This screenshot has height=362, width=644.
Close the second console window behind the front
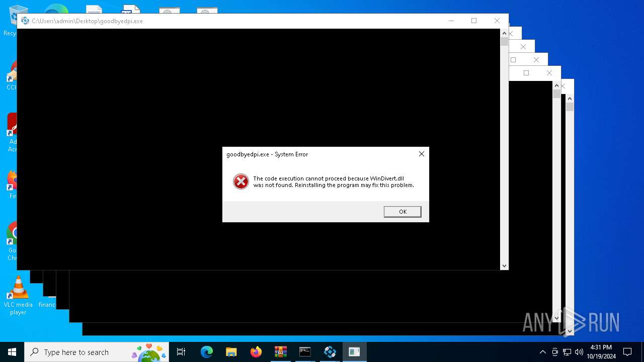511,34
